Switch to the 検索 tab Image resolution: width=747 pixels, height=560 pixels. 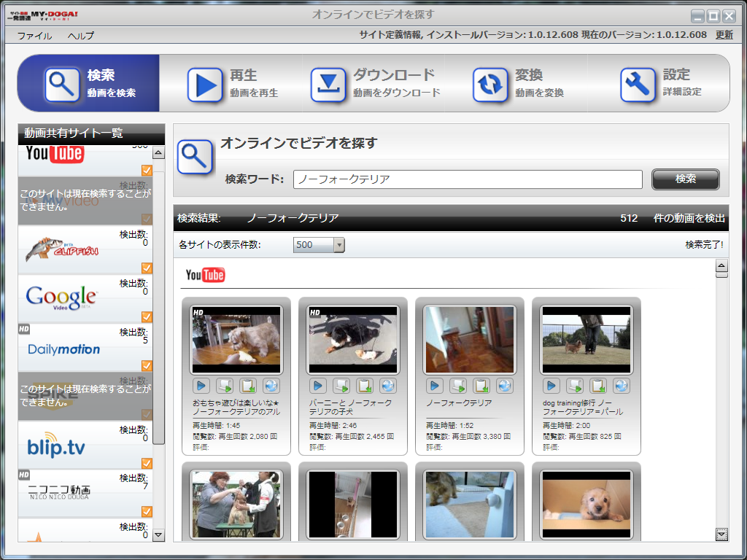click(88, 83)
